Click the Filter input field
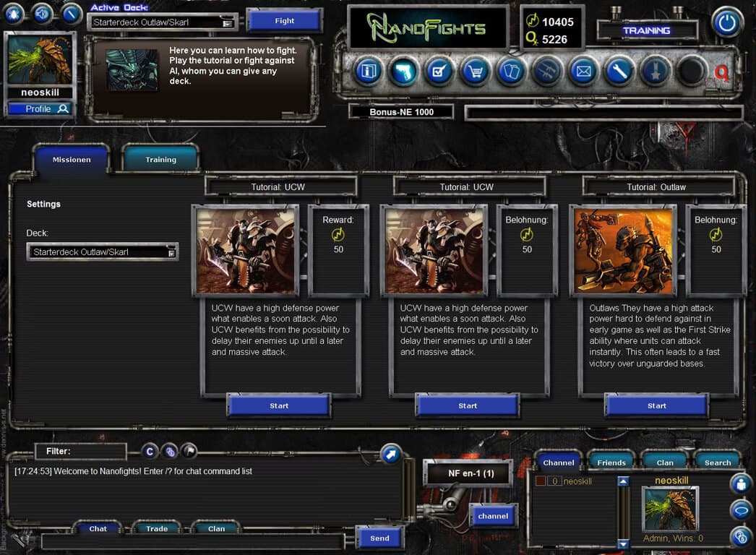 click(80, 452)
